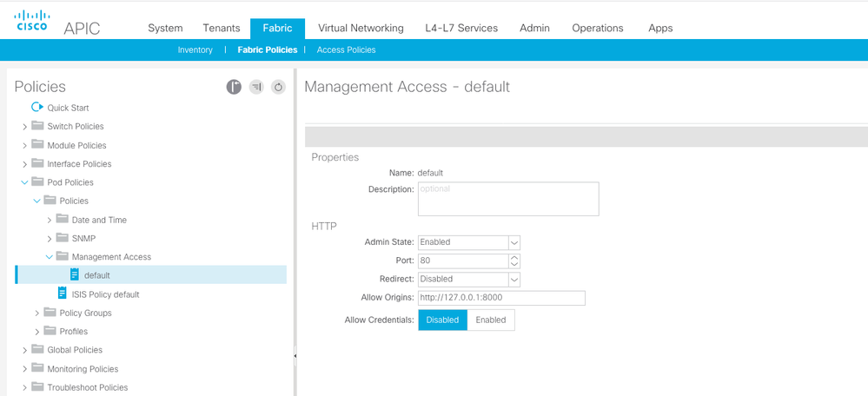Click the Troubleshoot Policies folder icon
This screenshot has width=868, height=396.
tap(37, 386)
